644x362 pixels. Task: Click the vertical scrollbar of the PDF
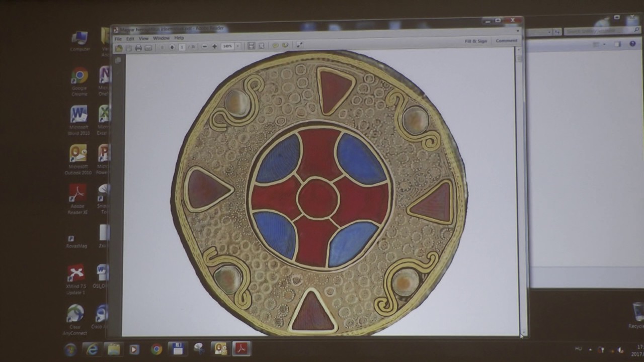pyautogui.click(x=520, y=191)
